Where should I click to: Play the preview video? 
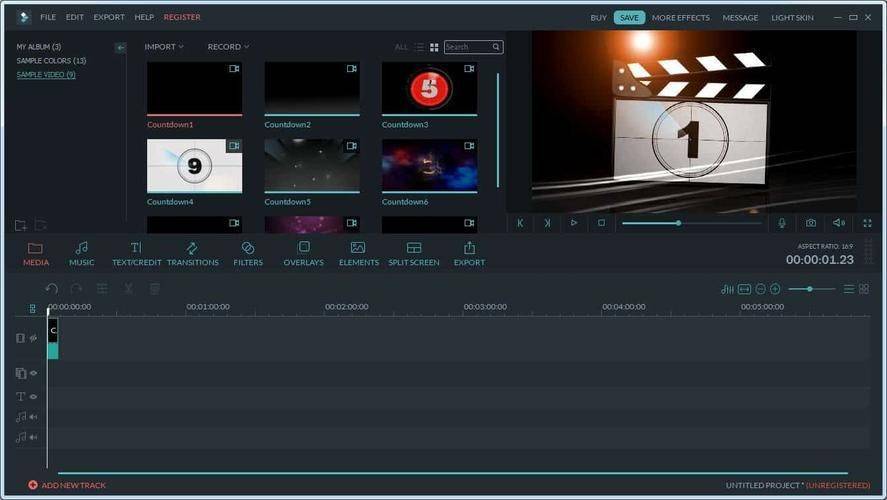(574, 223)
